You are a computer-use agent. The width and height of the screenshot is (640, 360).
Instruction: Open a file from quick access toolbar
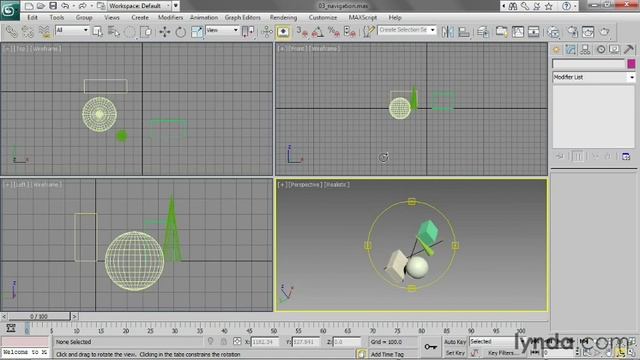click(x=41, y=6)
